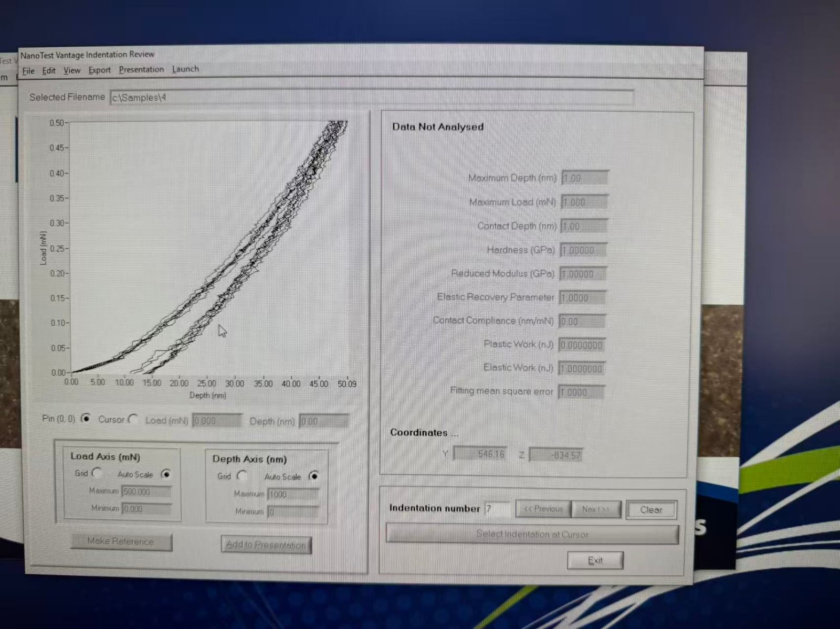Choose Grid for the Load Axis
Viewport: 840px width, 629px height.
pos(97,473)
